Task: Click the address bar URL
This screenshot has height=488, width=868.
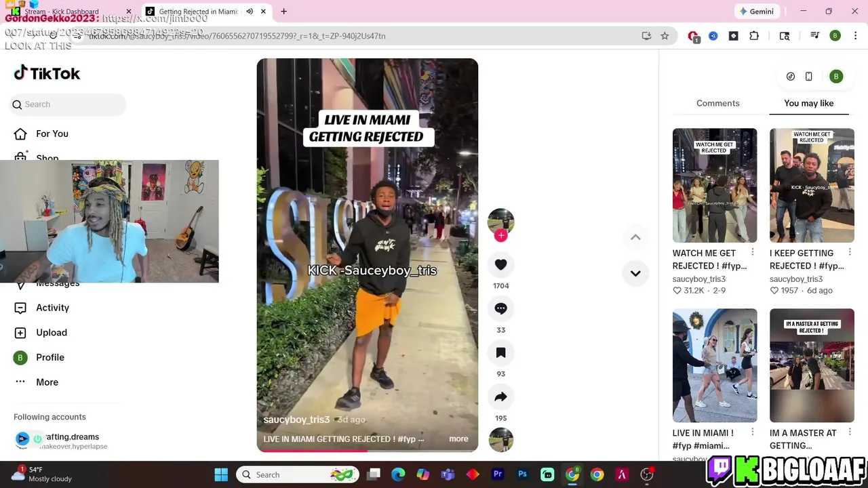Action: [x=237, y=36]
